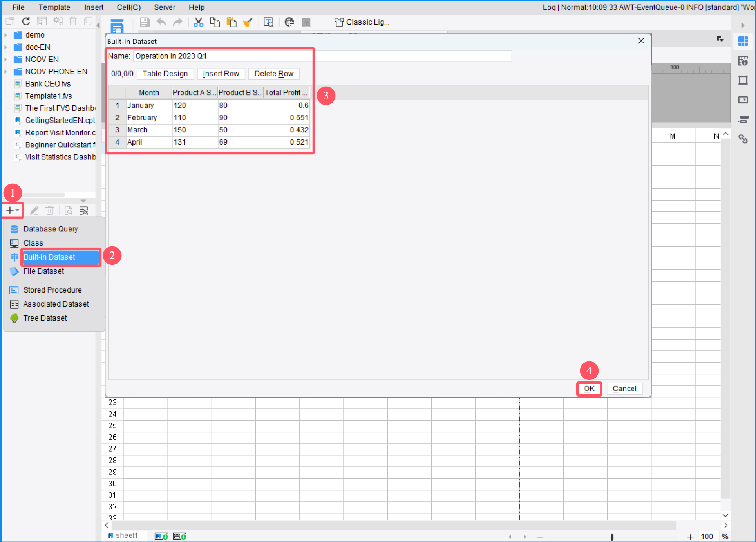Select Database Query as dataset type

tap(51, 229)
